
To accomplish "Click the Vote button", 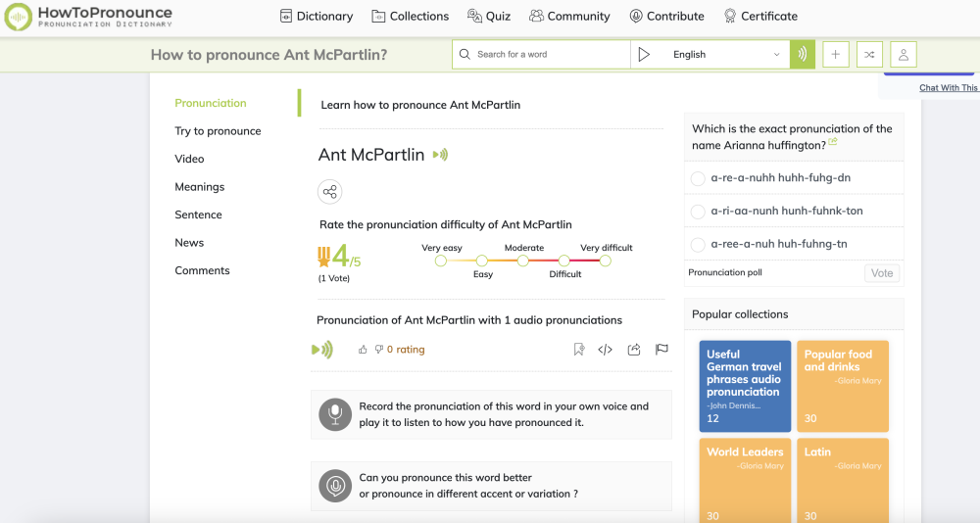I will pos(882,273).
